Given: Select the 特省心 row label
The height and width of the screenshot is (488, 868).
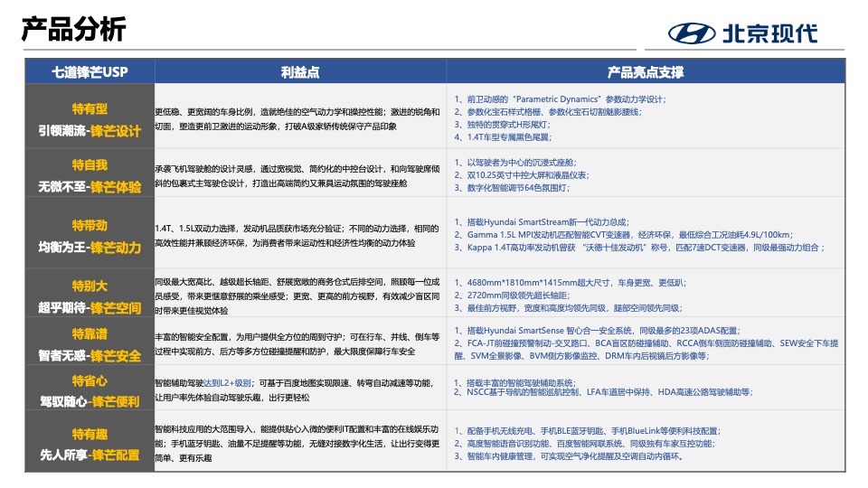Looking at the screenshot, I should (90, 380).
